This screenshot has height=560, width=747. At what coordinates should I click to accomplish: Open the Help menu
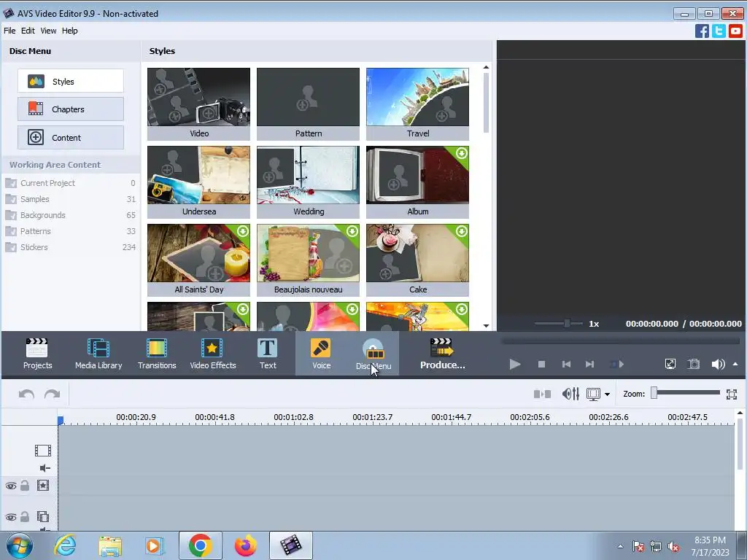click(69, 31)
